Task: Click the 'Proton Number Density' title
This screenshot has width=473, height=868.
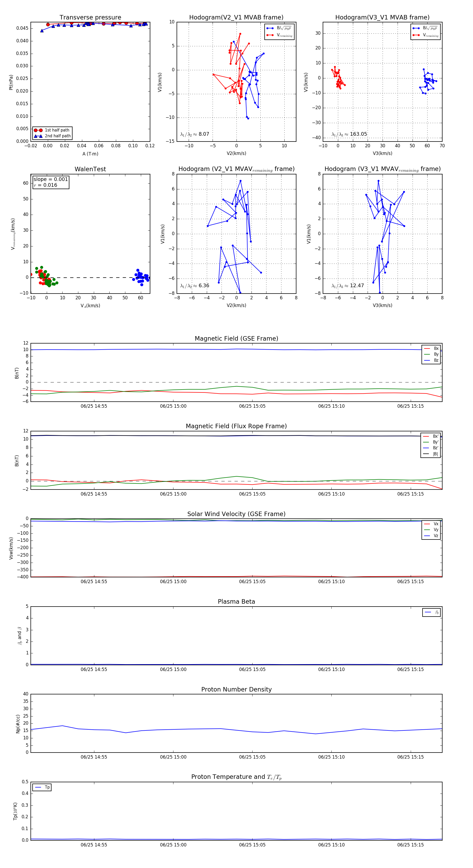Action: 236,689
